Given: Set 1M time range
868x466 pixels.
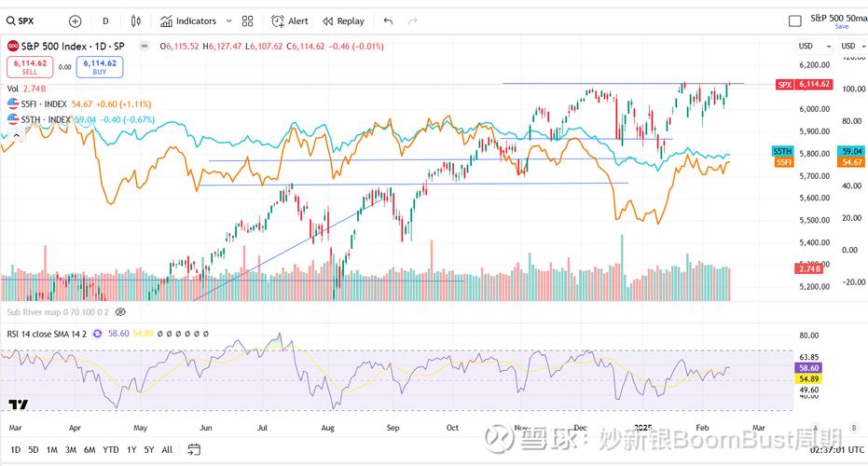Looking at the screenshot, I should click(52, 450).
